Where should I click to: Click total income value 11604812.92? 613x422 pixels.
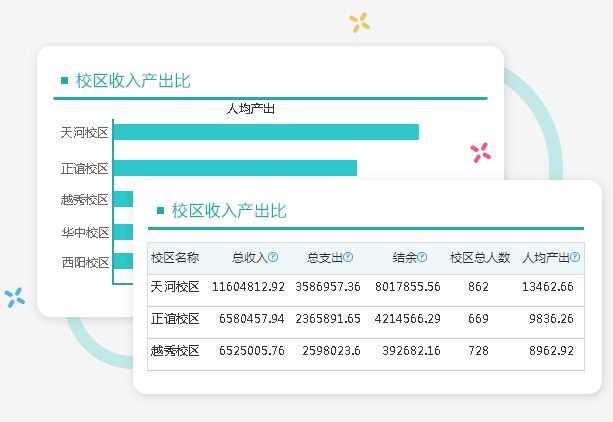point(248,287)
